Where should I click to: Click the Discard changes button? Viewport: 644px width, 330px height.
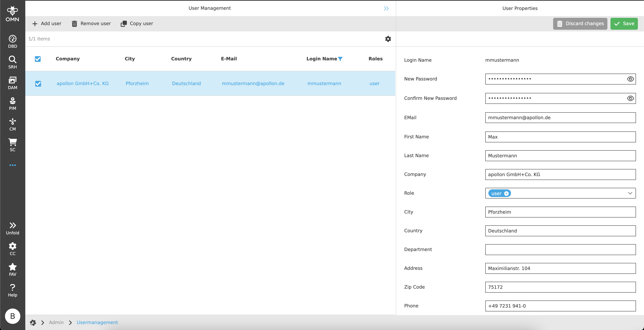tap(580, 24)
